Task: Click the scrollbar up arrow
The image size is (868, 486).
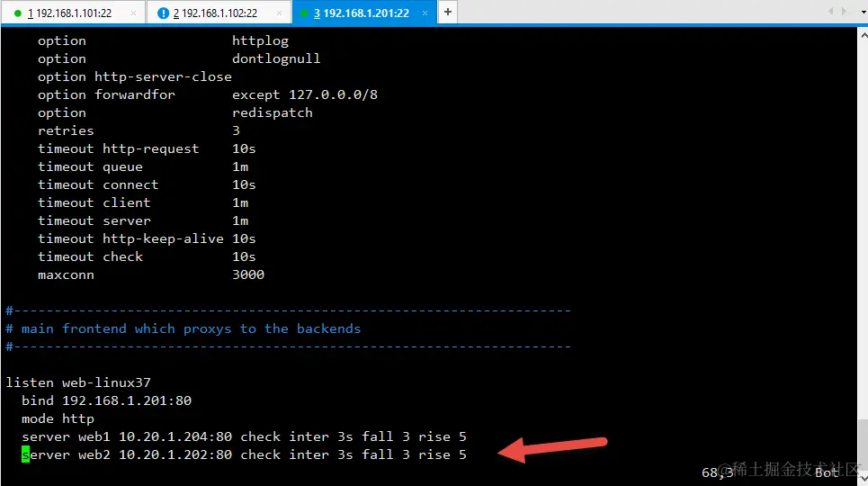Action: click(863, 34)
